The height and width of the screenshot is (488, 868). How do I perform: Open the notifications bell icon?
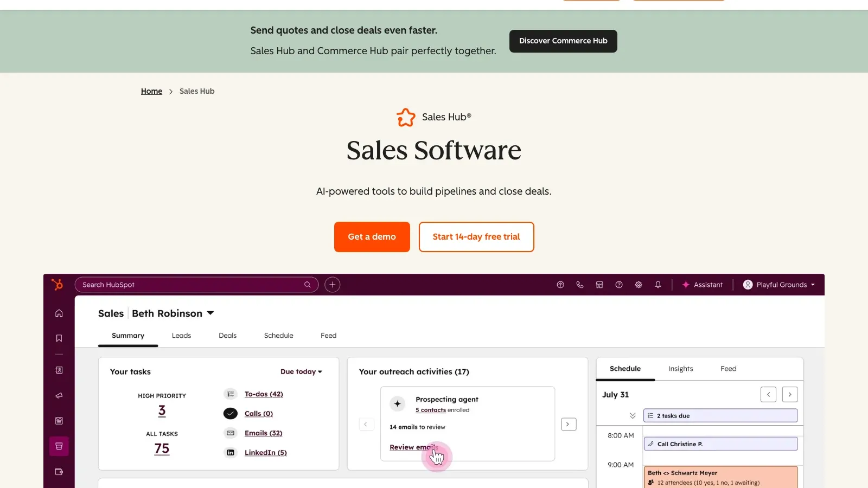coord(658,285)
